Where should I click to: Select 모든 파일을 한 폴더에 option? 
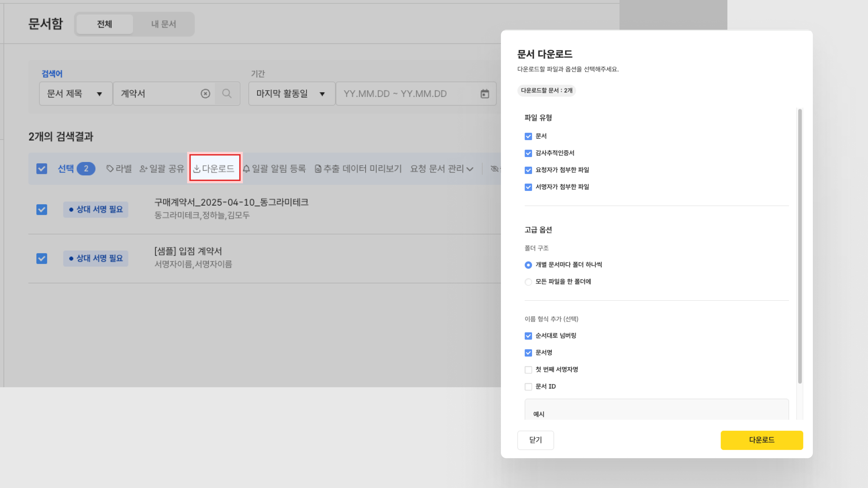click(528, 282)
